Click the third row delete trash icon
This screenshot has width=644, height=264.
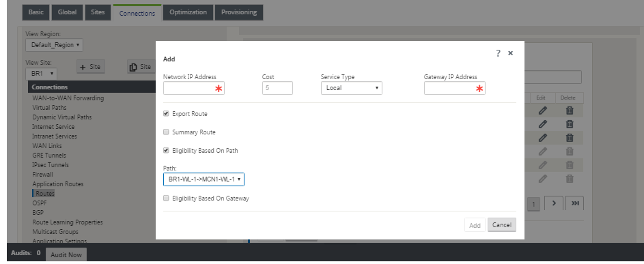pos(570,138)
